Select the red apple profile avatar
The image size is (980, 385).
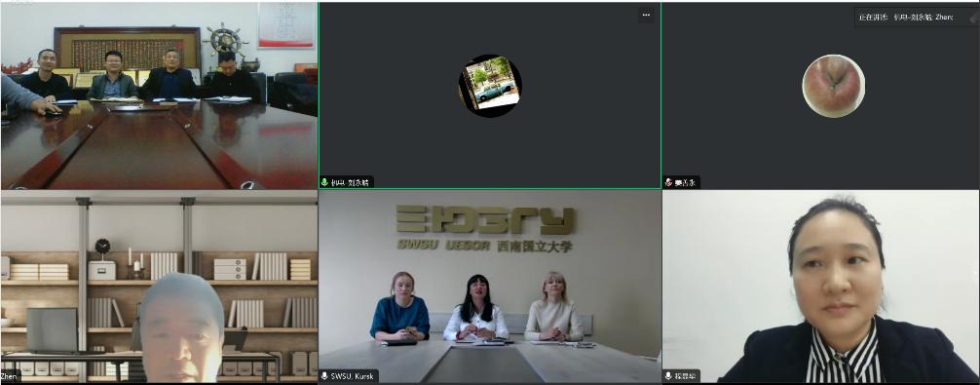(x=833, y=86)
